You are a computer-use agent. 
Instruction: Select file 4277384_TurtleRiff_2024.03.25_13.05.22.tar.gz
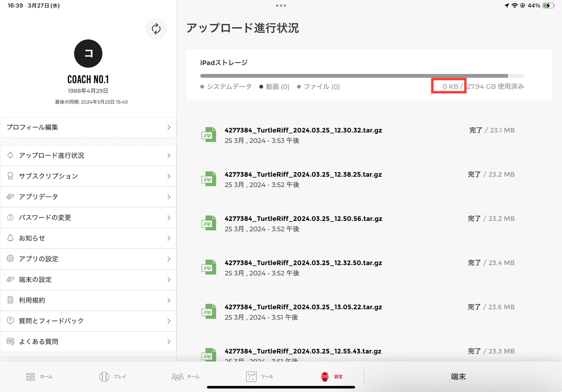click(x=369, y=312)
